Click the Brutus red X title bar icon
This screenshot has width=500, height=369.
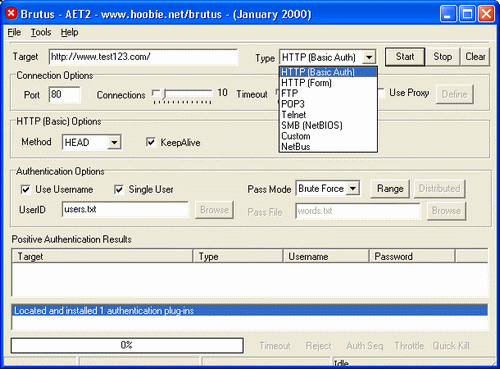(11, 13)
